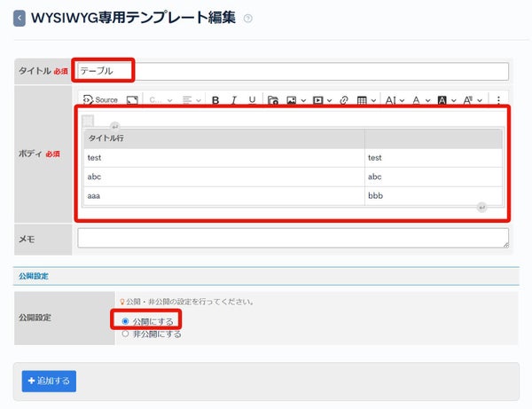Click the table selection handle above table
Screen dimensions: 532x409
point(88,121)
